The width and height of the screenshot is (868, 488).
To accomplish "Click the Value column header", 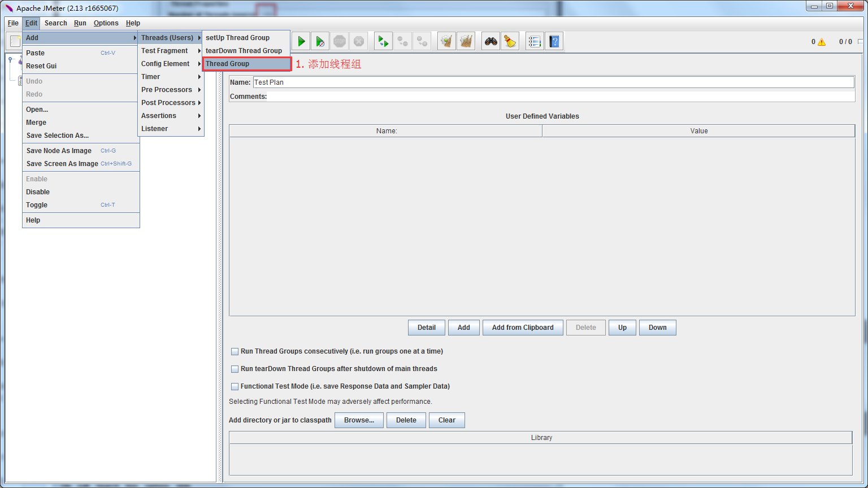I will point(699,131).
